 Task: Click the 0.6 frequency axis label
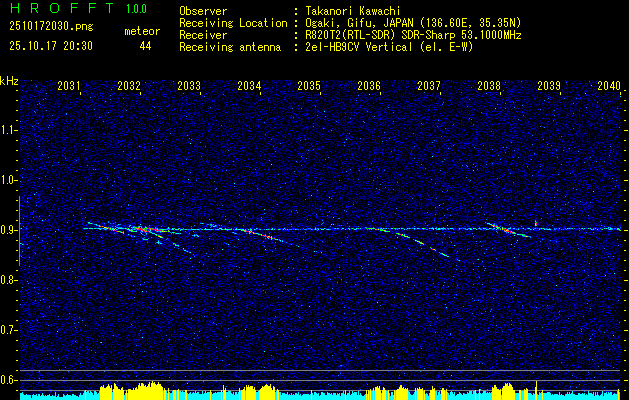click(x=7, y=380)
